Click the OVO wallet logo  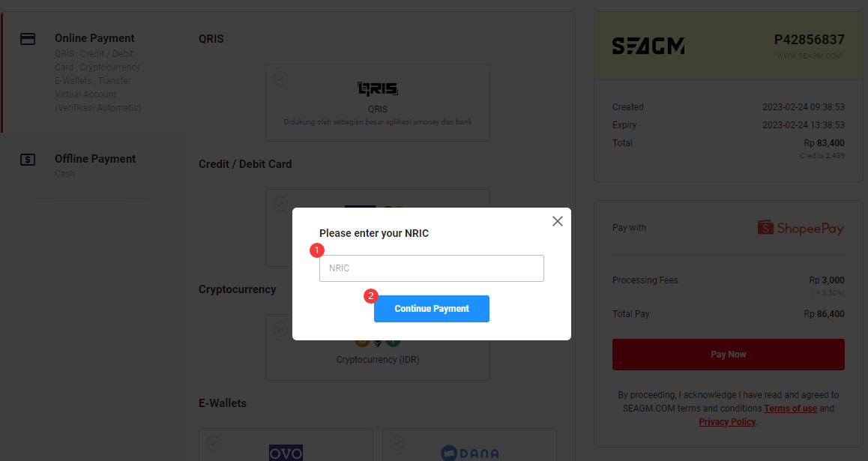click(286, 453)
